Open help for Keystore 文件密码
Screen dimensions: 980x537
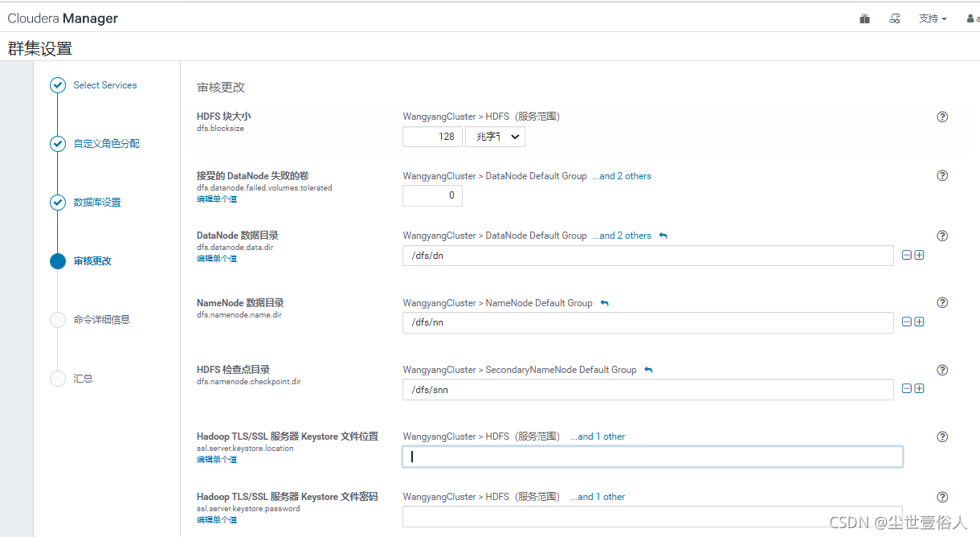[x=943, y=497]
